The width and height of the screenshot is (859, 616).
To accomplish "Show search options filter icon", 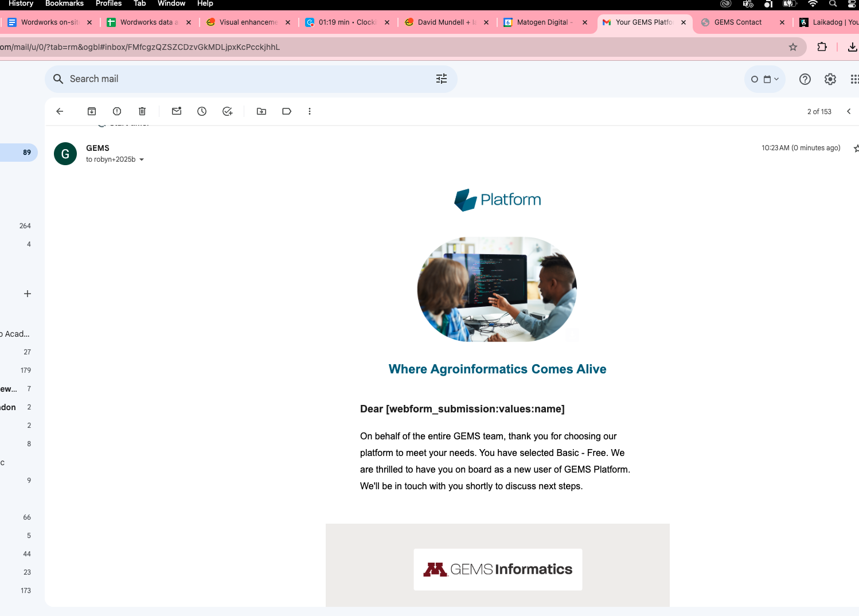I will click(442, 79).
